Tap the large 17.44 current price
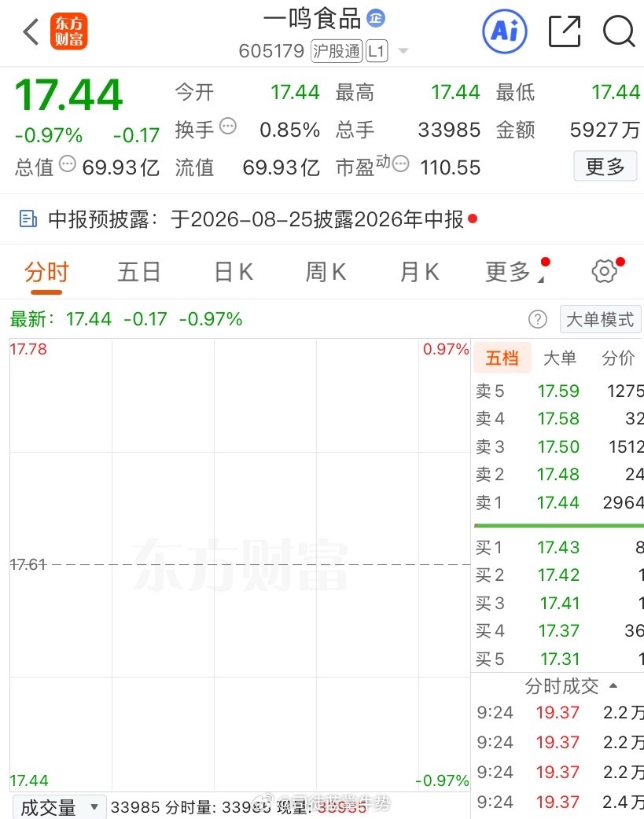 pyautogui.click(x=68, y=95)
